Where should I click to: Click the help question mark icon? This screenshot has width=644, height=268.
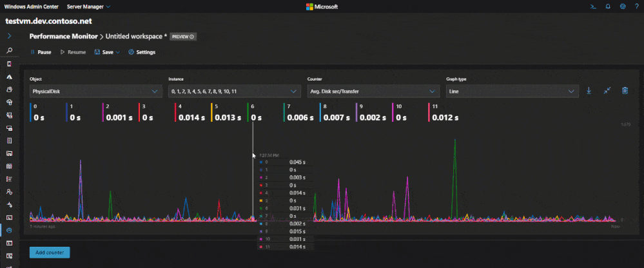point(636,6)
